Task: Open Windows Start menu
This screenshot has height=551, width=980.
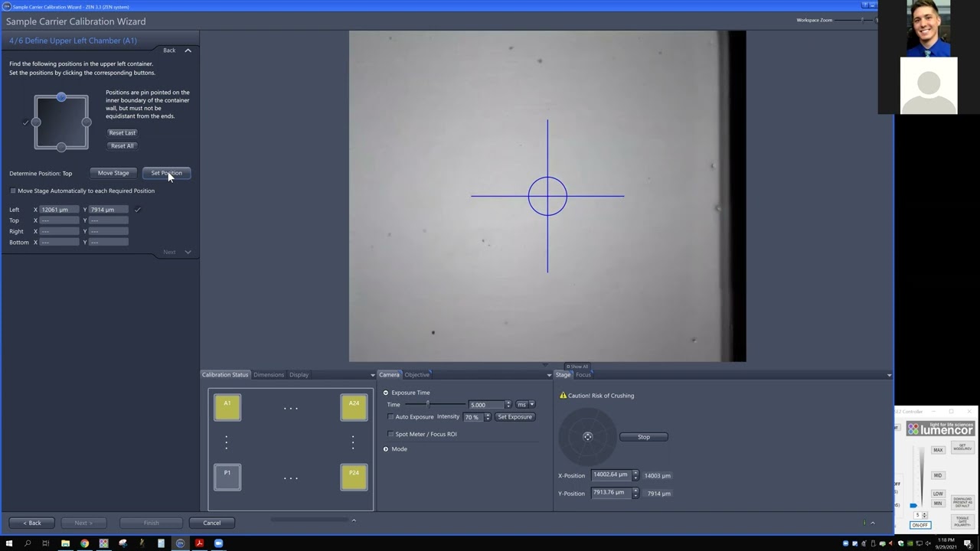Action: click(x=8, y=543)
